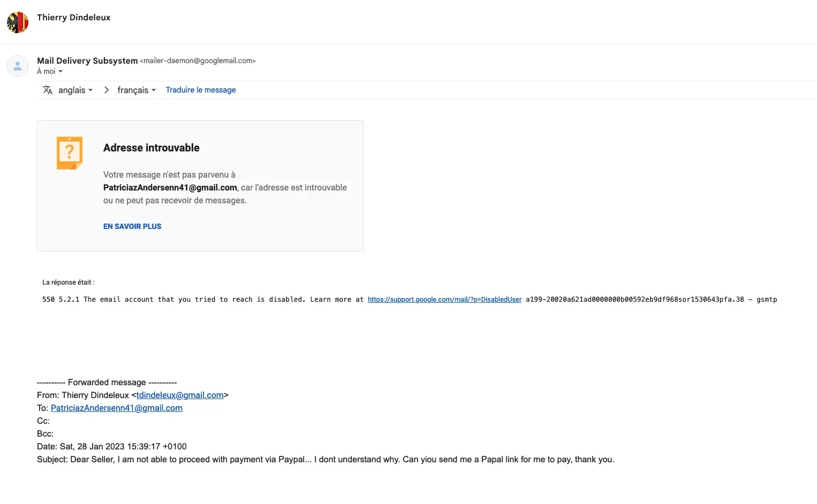The width and height of the screenshot is (817, 504).
Task: Click the orange question mark icon
Action: tap(70, 153)
